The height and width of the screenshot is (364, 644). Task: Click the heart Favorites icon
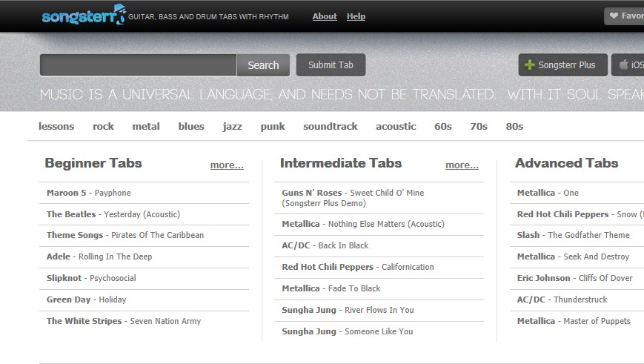[614, 16]
